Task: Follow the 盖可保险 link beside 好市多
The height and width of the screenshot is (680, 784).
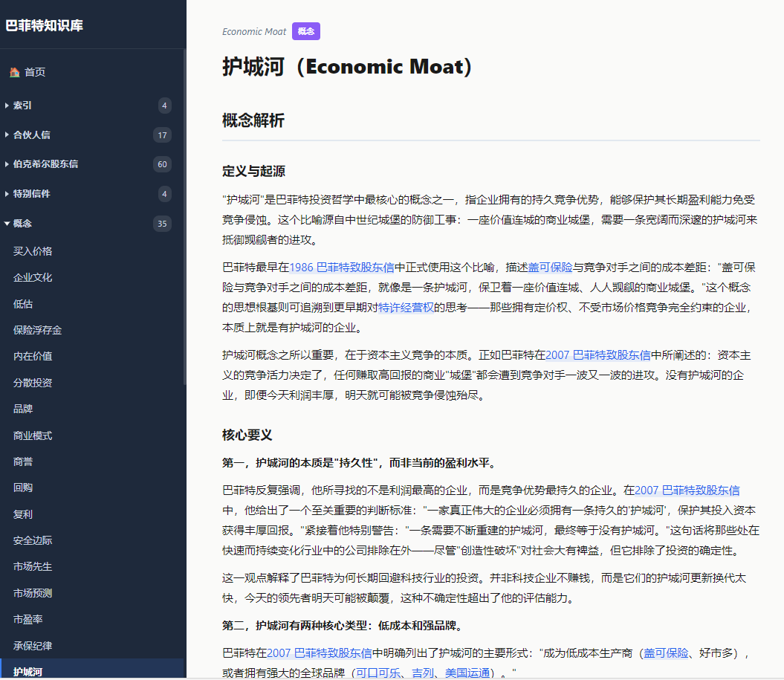Action: (666, 653)
